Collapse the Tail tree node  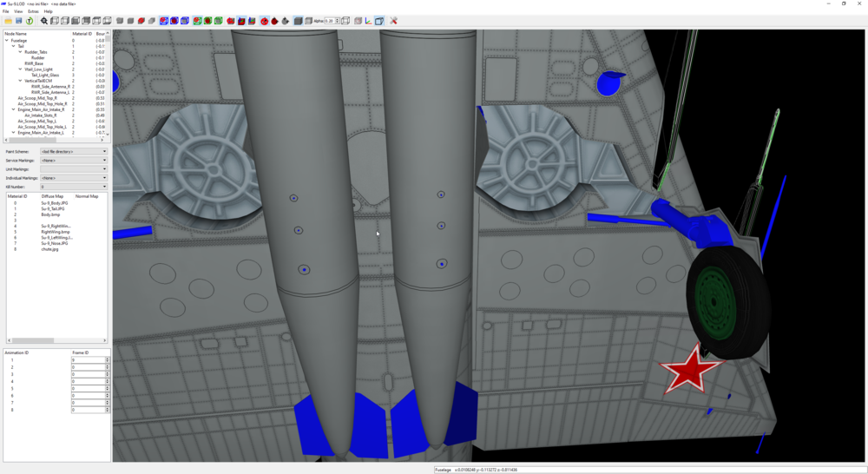tap(13, 46)
